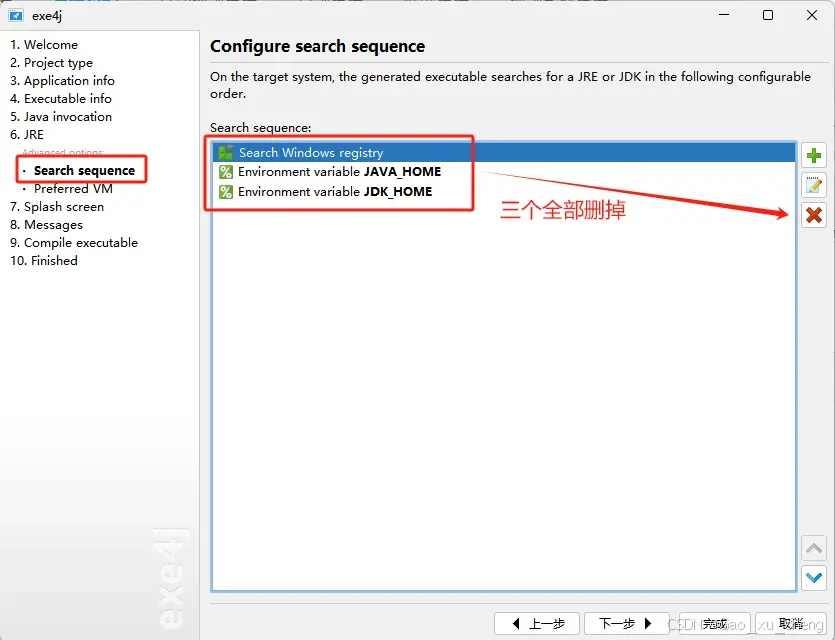This screenshot has height=640, width=835.
Task: Close the exe4j window
Action: (812, 15)
